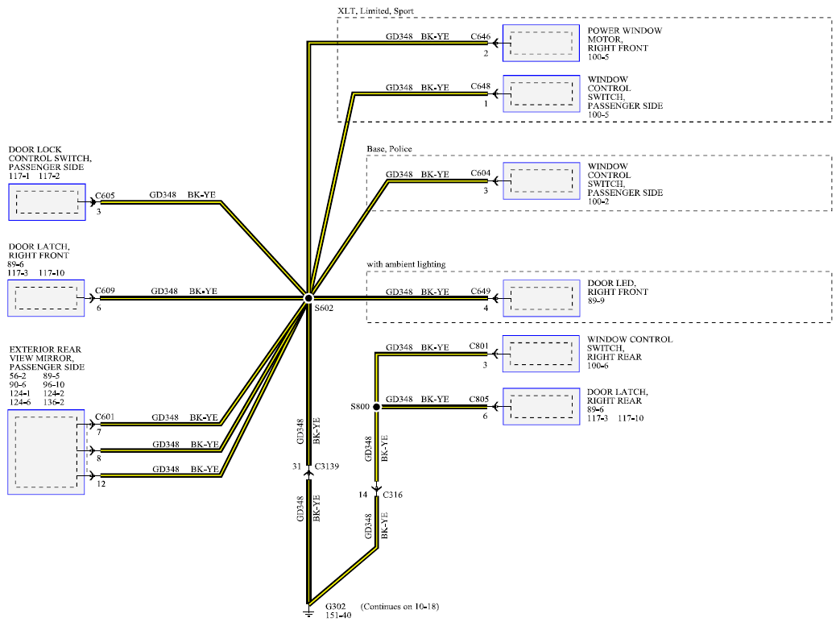Click connector label C805
Image resolution: width=840 pixels, height=626 pixels.
(x=479, y=400)
